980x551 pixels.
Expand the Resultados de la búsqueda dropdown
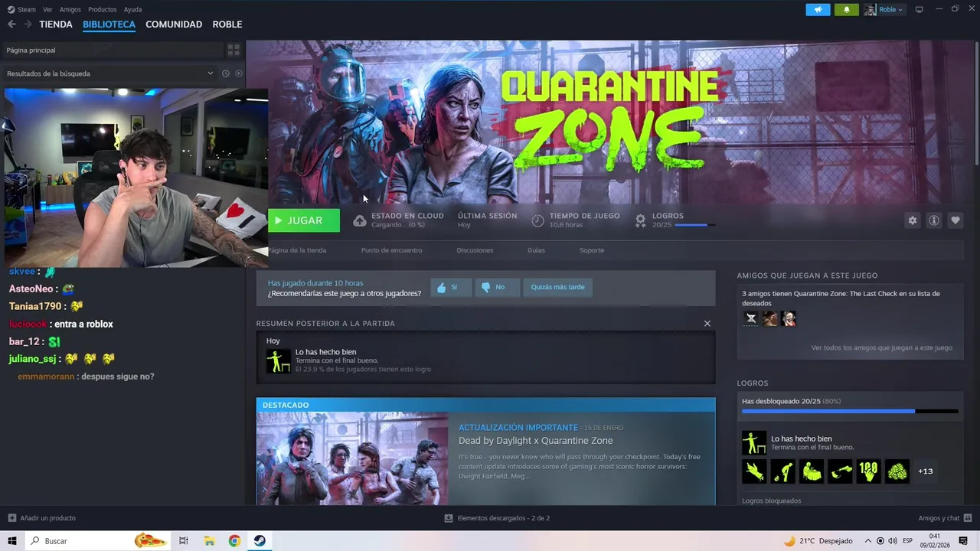210,73
